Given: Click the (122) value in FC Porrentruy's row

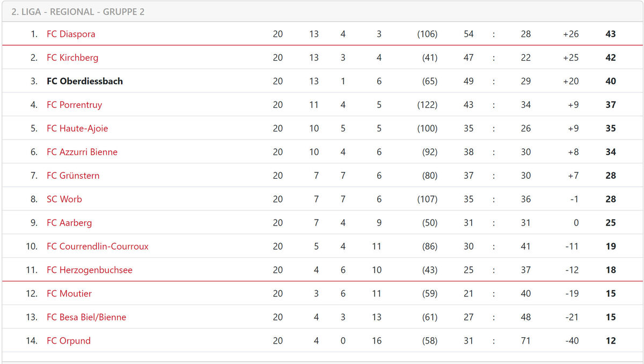Looking at the screenshot, I should coord(427,105).
